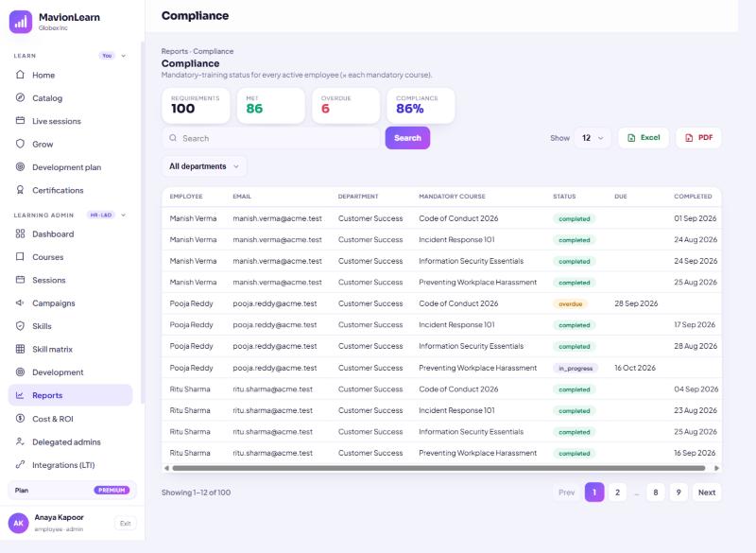
Task: Focus the compliance Search field
Action: point(271,138)
